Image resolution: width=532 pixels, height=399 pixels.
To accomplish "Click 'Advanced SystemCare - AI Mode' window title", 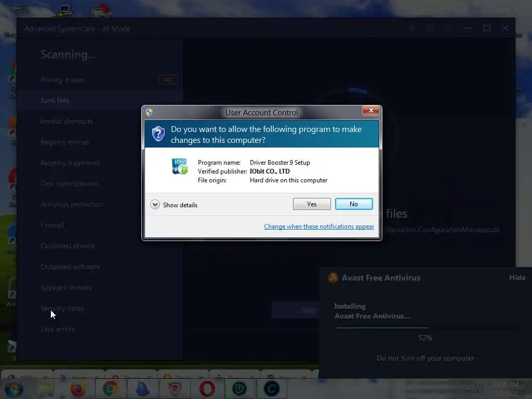I will click(x=77, y=29).
